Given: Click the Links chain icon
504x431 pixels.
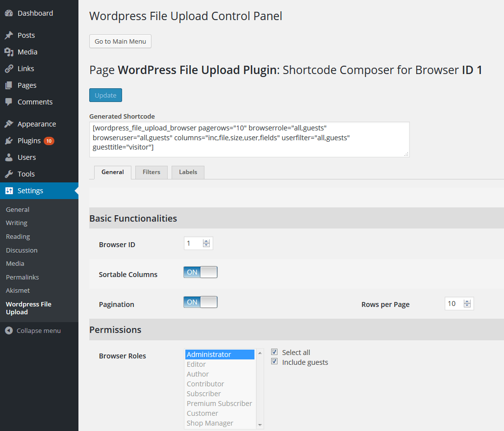Looking at the screenshot, I should [9, 68].
